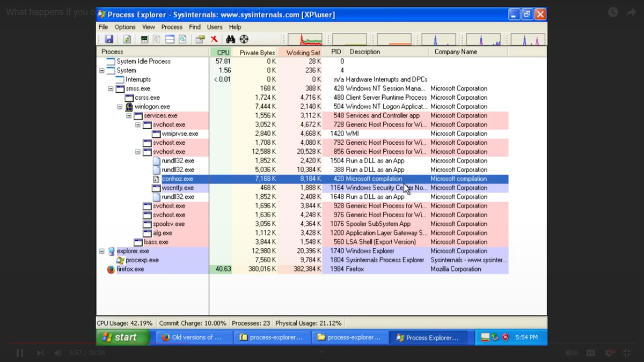Sort by the Company Name column header
This screenshot has width=644, height=362.
(467, 52)
